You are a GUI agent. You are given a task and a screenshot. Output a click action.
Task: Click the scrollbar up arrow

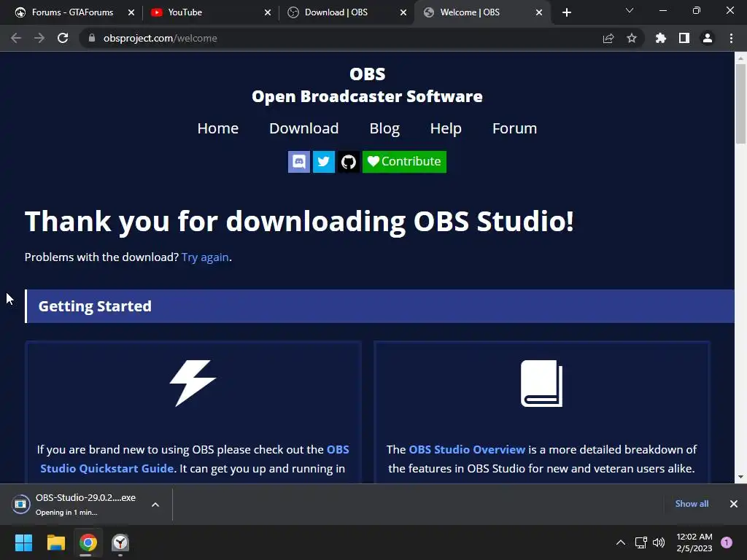point(740,58)
